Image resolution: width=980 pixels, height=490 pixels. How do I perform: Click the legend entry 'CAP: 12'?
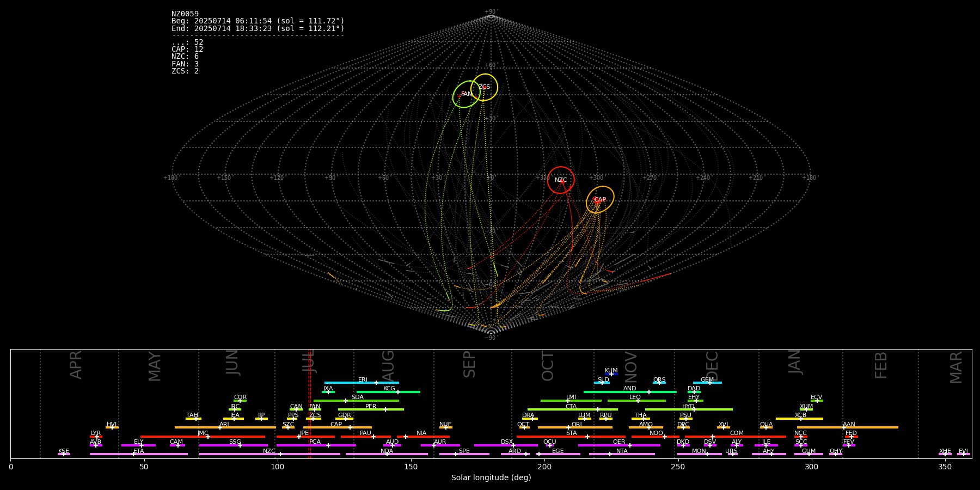tap(187, 50)
